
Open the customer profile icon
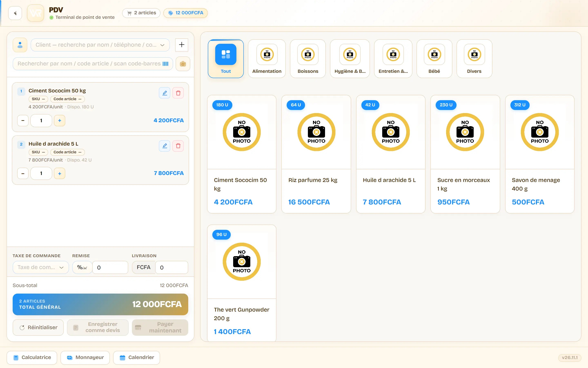click(x=20, y=45)
